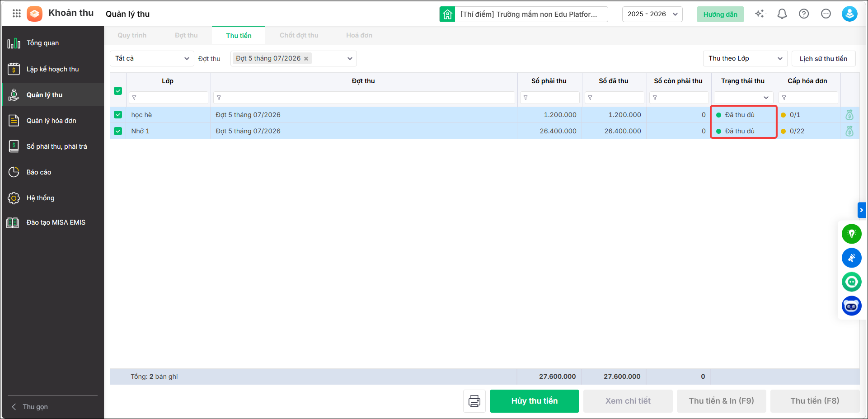
Task: Click filter icon in Số phải thu column
Action: (525, 98)
